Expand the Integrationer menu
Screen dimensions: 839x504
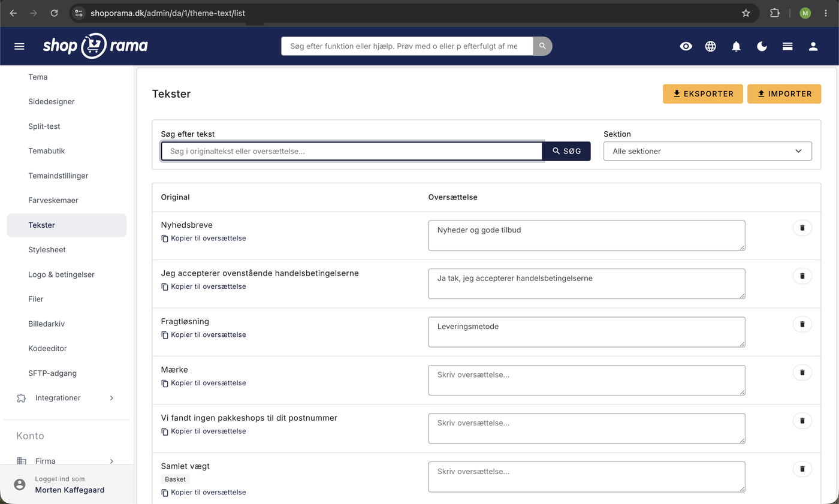pyautogui.click(x=66, y=398)
